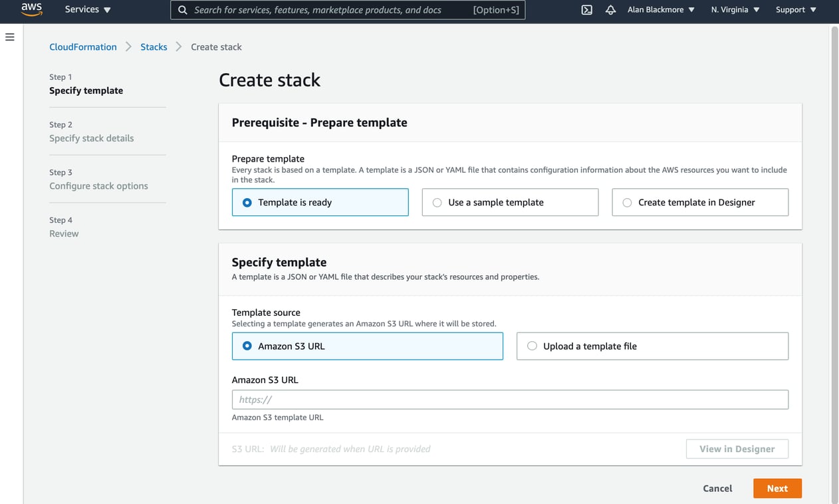Click the Amazon S3 URL input field
Image resolution: width=839 pixels, height=504 pixels.
(510, 399)
